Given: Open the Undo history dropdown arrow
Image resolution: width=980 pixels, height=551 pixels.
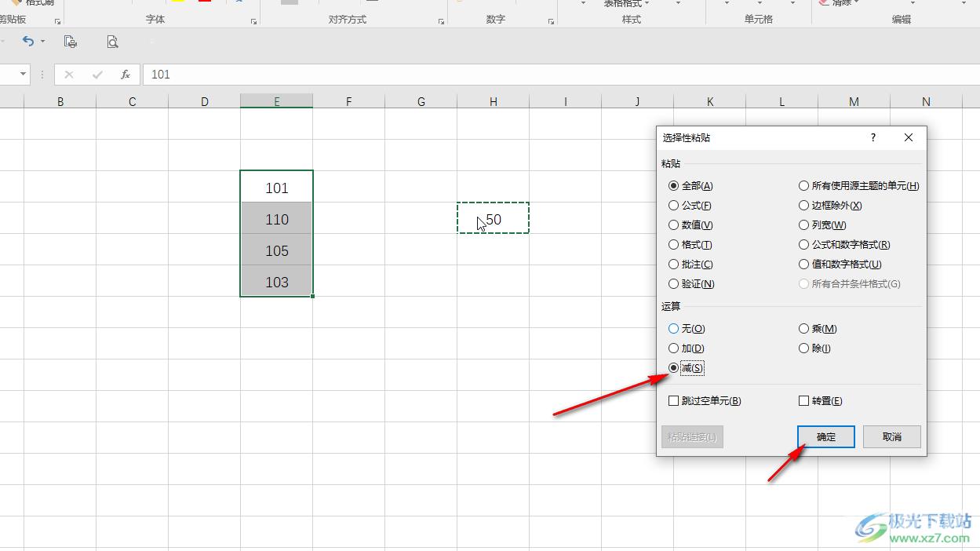Looking at the screenshot, I should [42, 41].
